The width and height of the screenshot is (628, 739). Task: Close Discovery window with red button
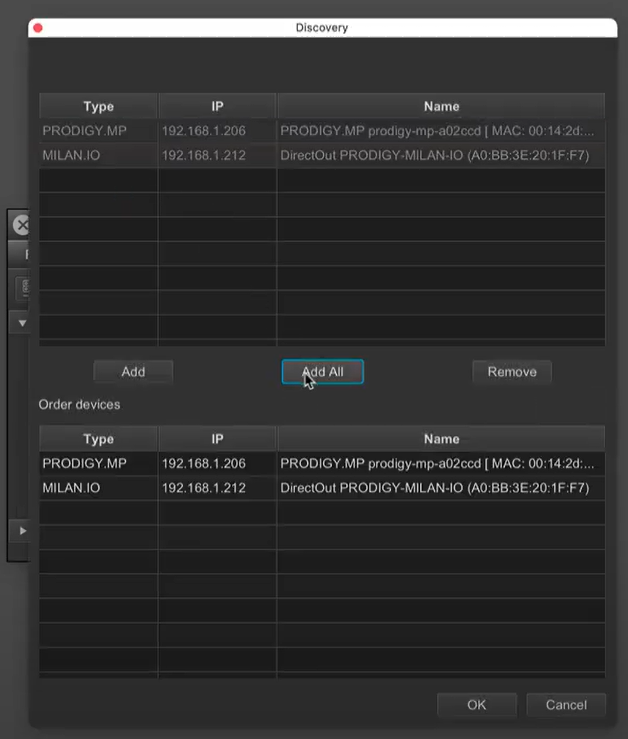coord(38,28)
